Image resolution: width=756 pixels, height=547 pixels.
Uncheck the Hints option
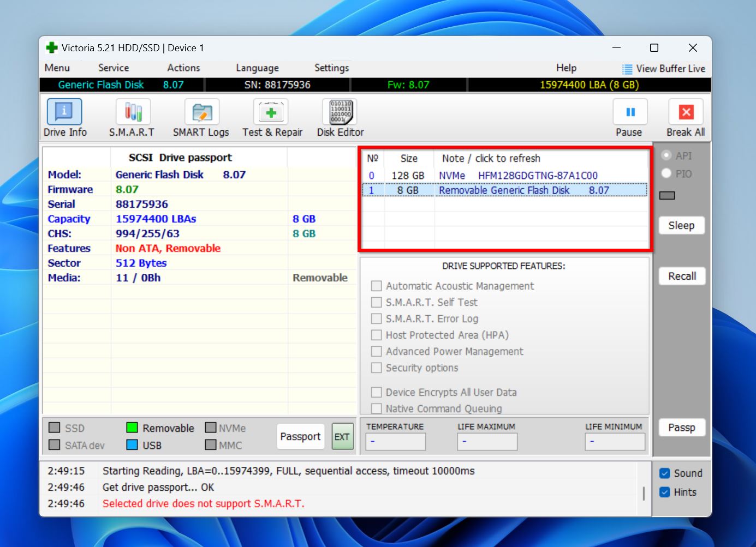tap(665, 492)
